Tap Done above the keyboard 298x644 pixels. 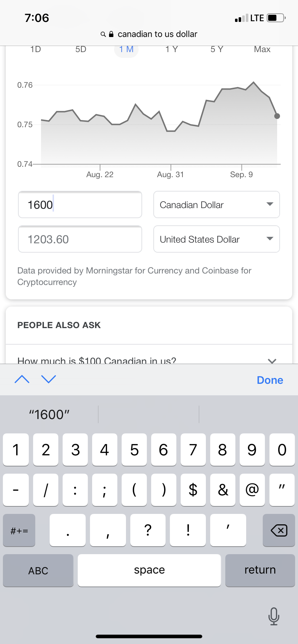270,380
